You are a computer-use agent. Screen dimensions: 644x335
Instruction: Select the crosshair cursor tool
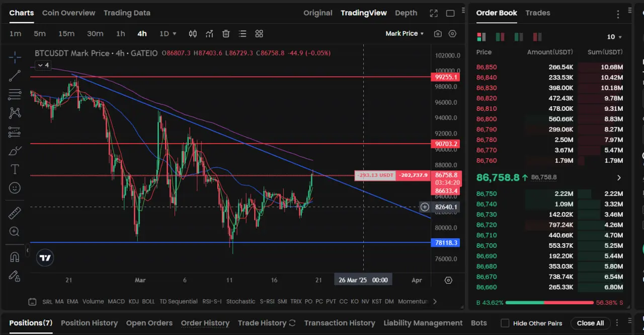tap(15, 57)
